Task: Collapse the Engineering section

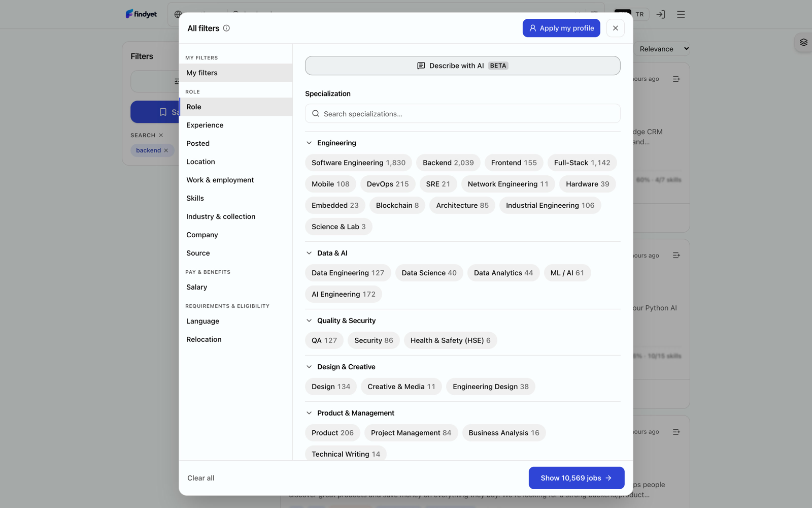Action: [x=309, y=143]
